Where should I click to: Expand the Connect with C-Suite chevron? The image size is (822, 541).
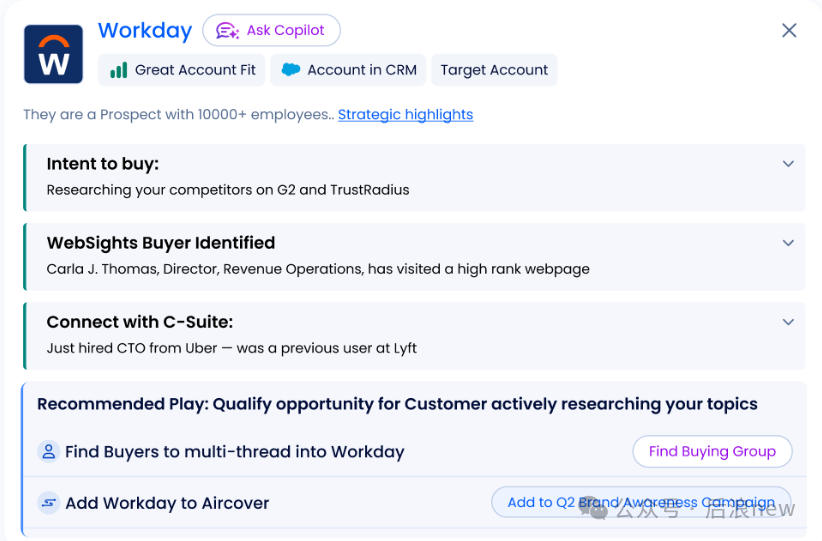coord(788,322)
